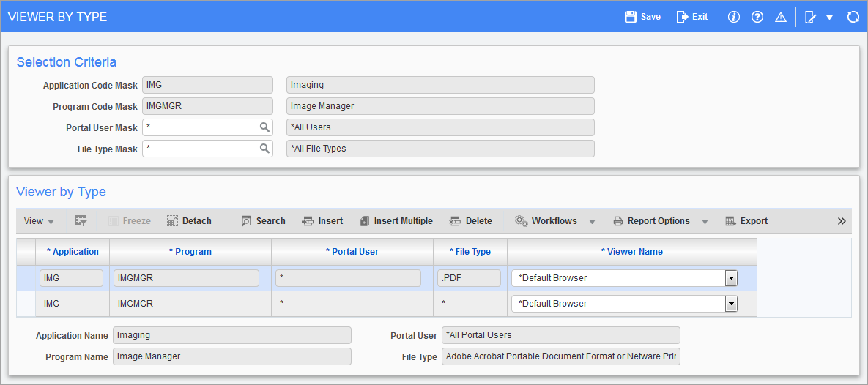The image size is (868, 385).
Task: Click Insert Multiple in the toolbar
Action: (396, 221)
